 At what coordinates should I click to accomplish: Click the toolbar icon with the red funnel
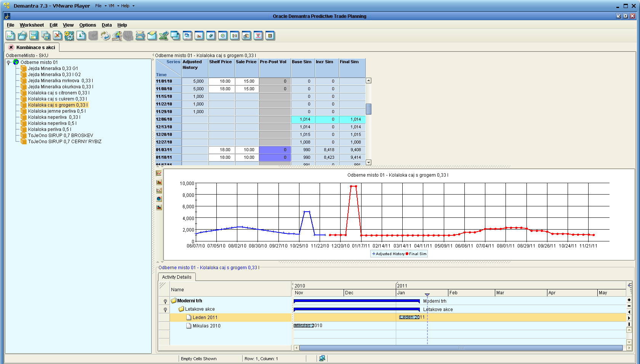coord(258,36)
